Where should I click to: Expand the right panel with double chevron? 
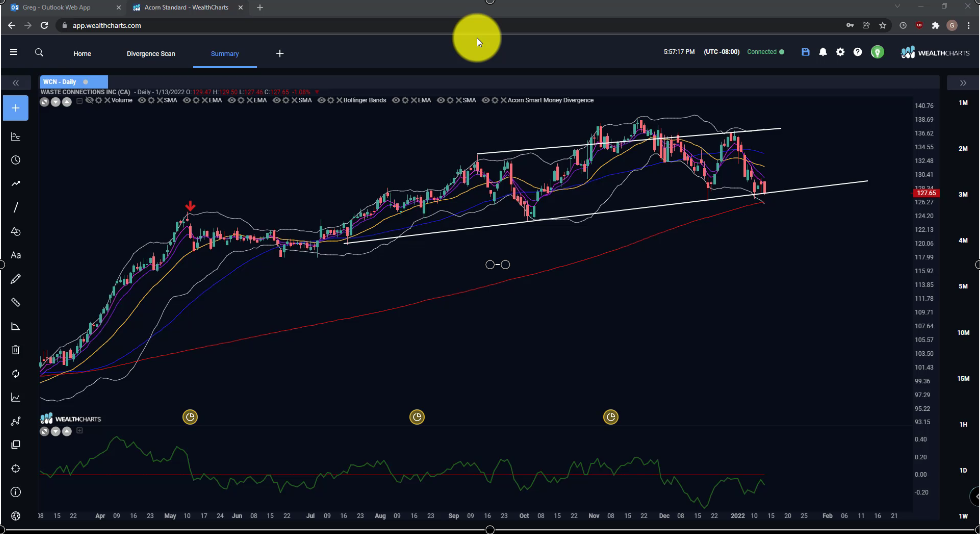pos(962,83)
